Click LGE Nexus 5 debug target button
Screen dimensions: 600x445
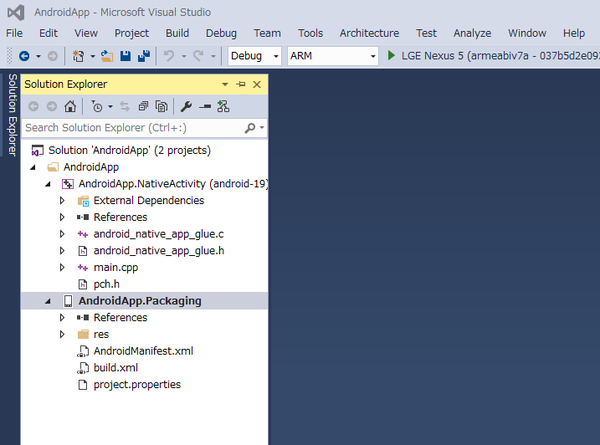click(x=492, y=56)
